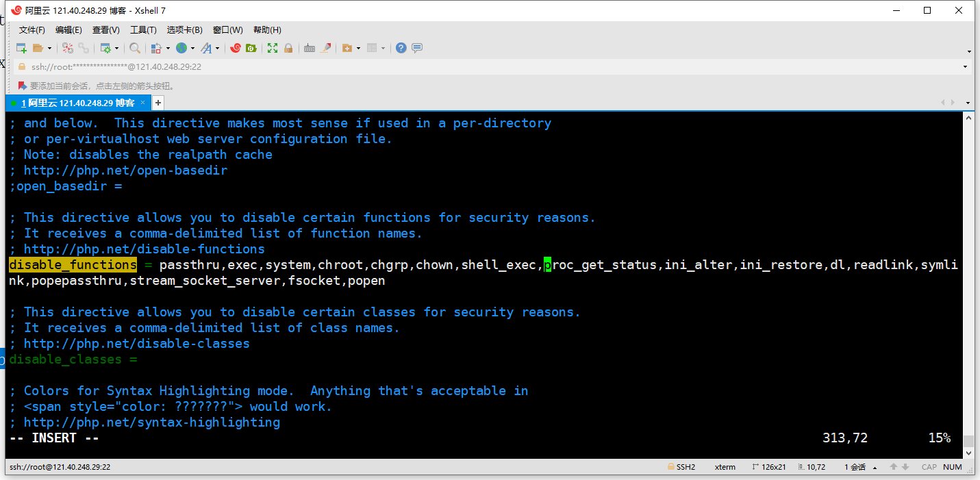Click the highlight pen icon
The width and height of the screenshot is (980, 480).
click(x=326, y=48)
